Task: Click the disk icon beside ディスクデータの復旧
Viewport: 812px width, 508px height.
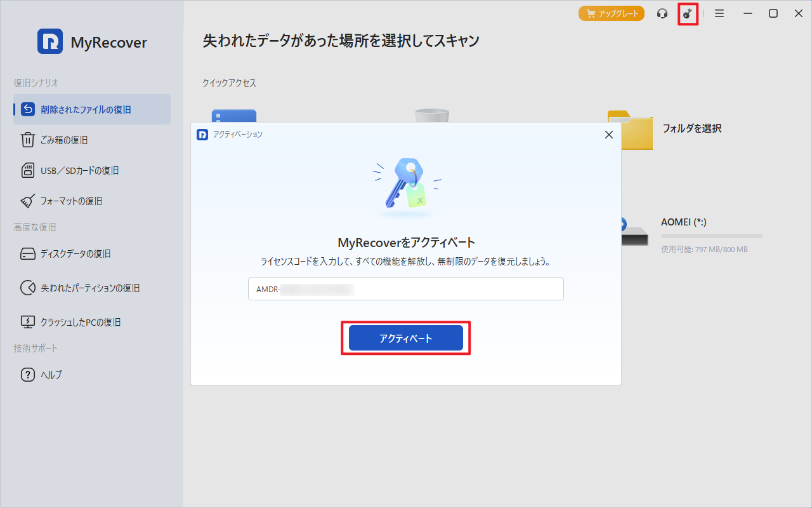Action: pos(28,254)
